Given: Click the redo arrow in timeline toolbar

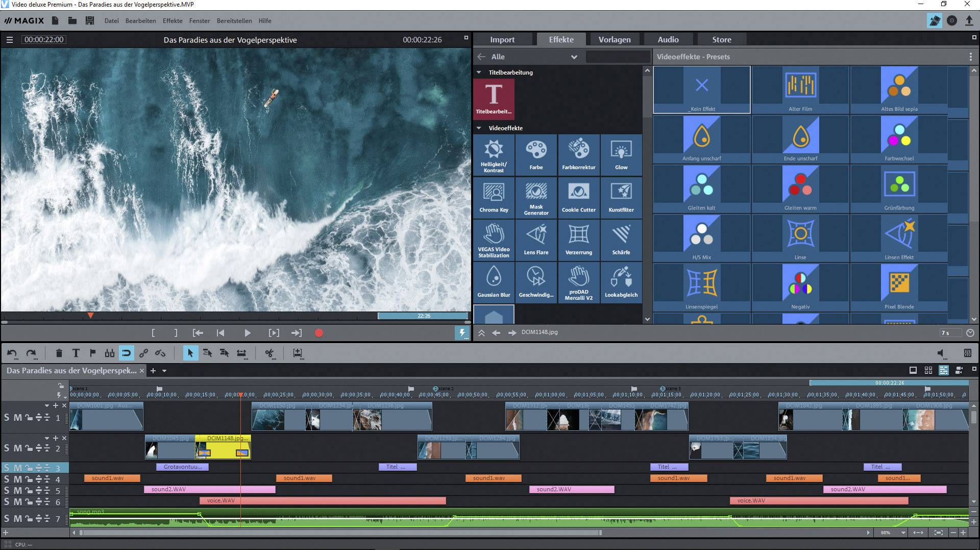Looking at the screenshot, I should [31, 353].
